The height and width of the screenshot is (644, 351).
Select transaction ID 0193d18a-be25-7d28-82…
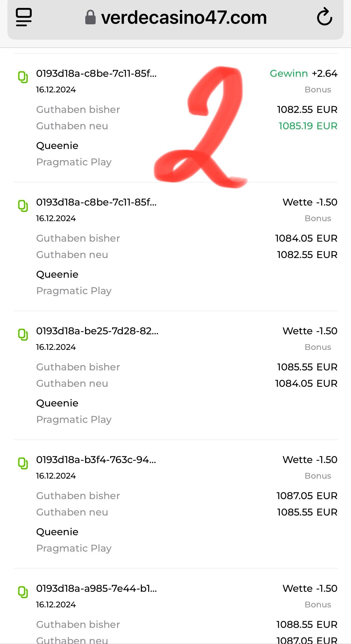click(x=97, y=331)
